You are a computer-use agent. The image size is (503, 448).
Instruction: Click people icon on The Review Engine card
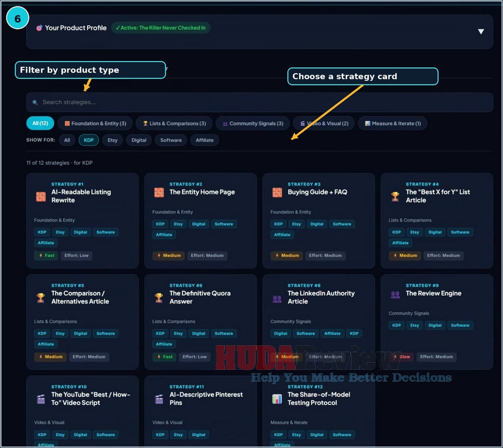tap(395, 294)
